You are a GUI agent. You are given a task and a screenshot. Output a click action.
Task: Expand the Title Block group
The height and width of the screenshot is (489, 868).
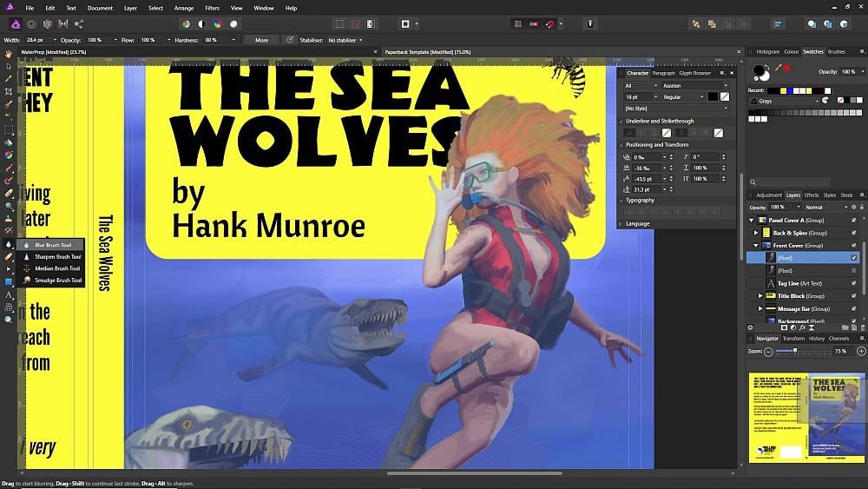[x=760, y=295]
